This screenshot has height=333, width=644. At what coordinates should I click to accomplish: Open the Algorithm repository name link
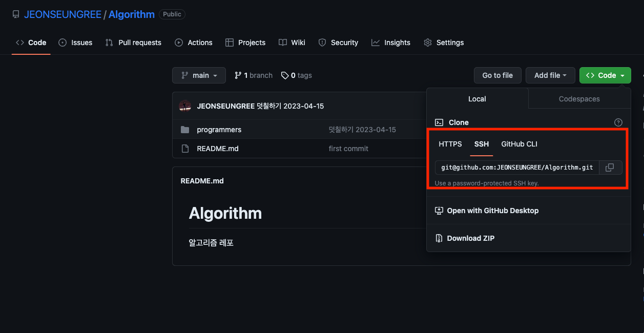point(132,14)
